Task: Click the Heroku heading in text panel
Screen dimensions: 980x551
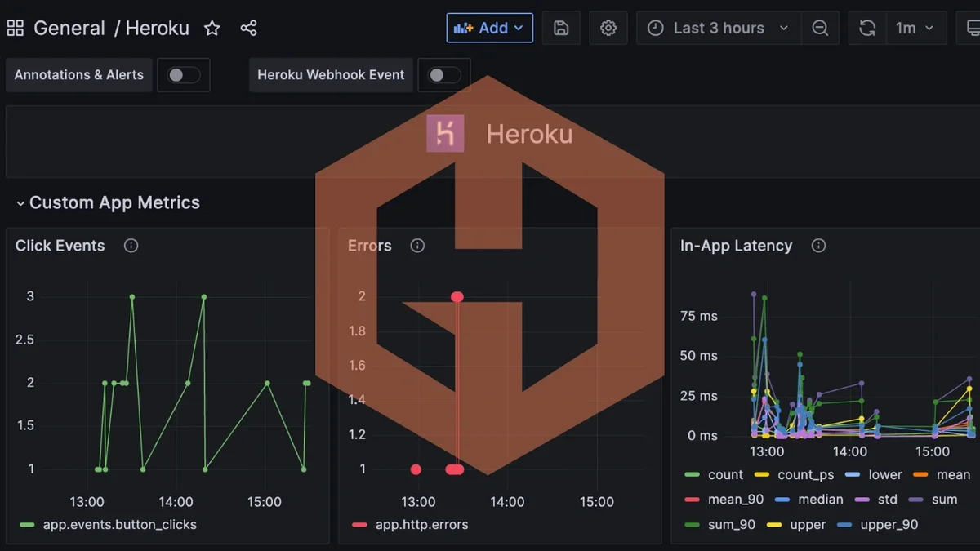Action: [529, 134]
